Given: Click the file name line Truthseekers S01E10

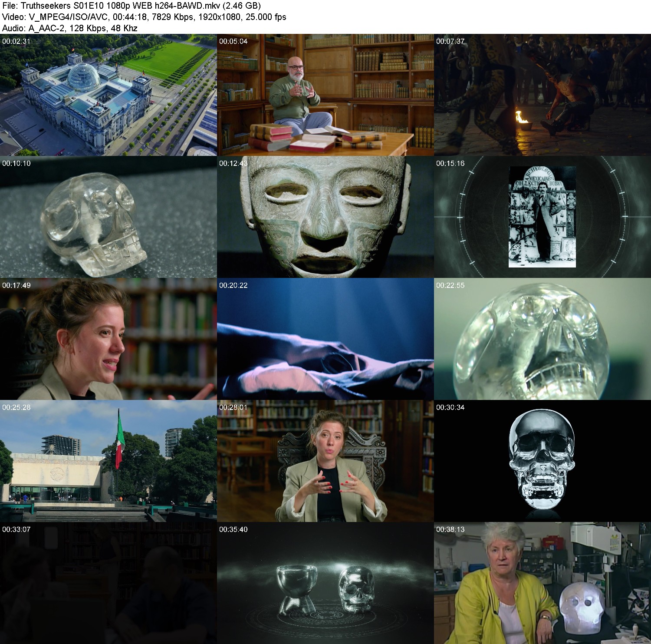Looking at the screenshot, I should click(x=132, y=6).
